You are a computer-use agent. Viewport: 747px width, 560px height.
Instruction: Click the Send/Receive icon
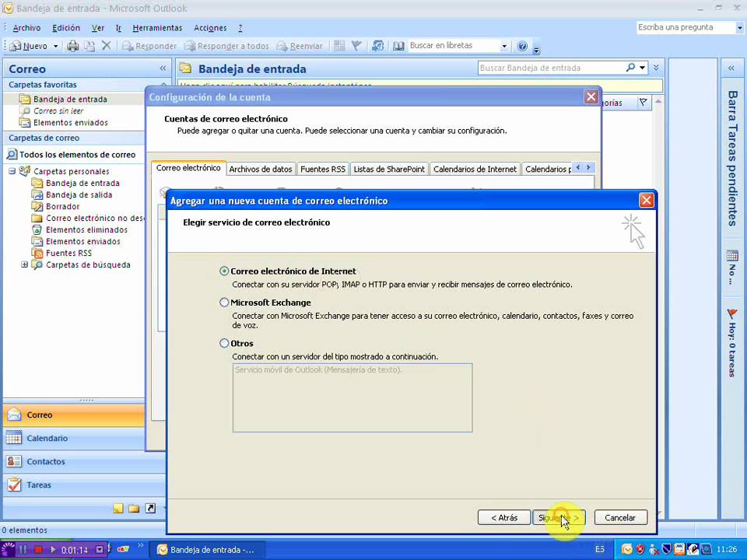pos(378,46)
